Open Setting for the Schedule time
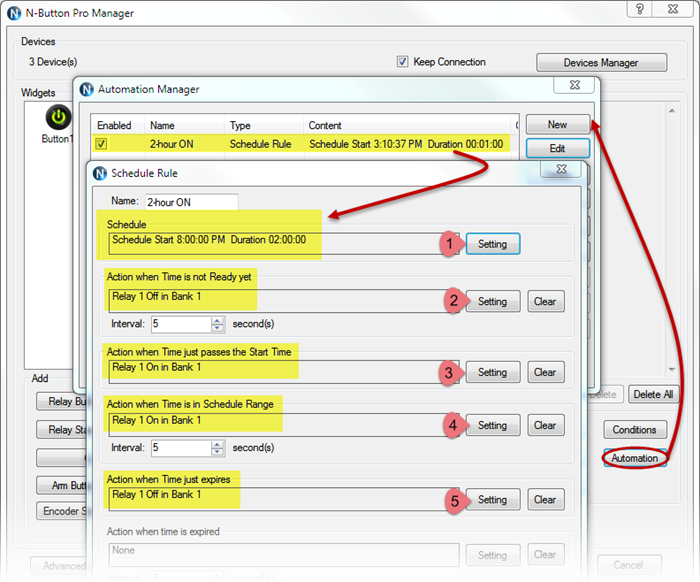Image resolution: width=700 pixels, height=582 pixels. click(x=493, y=244)
